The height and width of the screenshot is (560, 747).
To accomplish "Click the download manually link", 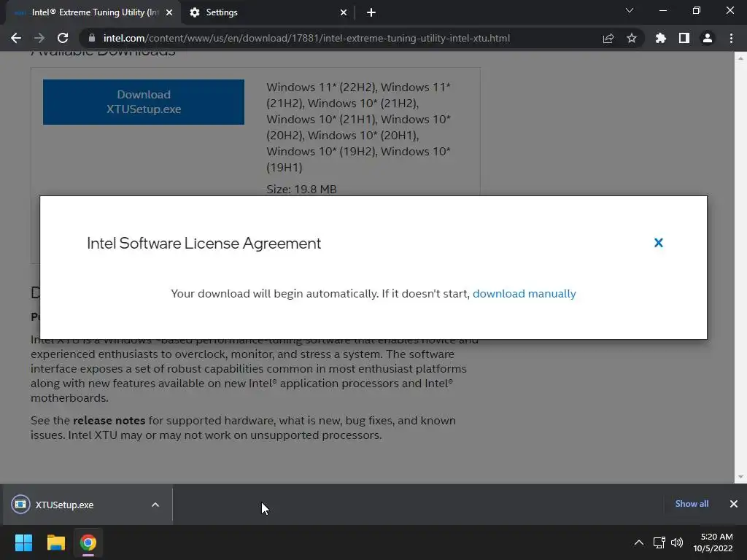I will coord(524,293).
